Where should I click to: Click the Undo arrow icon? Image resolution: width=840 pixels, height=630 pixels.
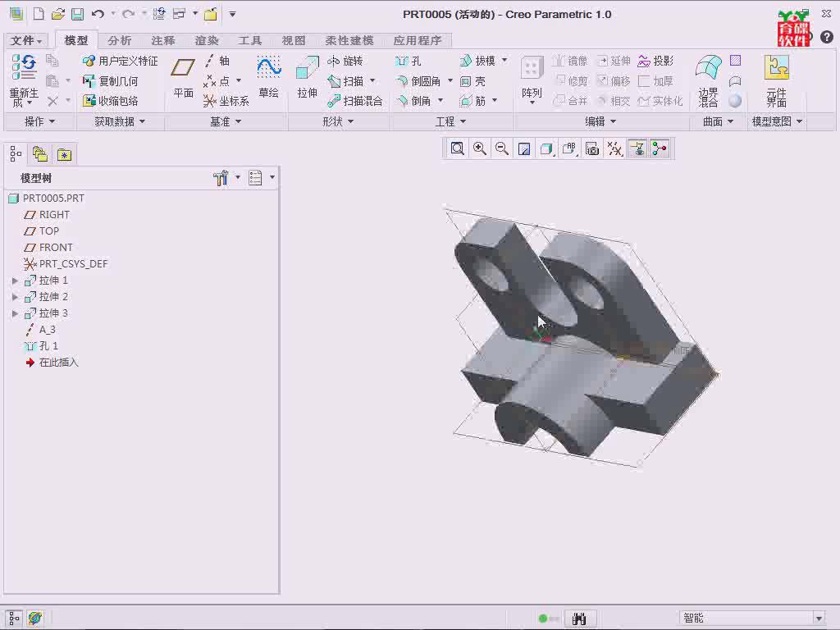click(x=98, y=14)
